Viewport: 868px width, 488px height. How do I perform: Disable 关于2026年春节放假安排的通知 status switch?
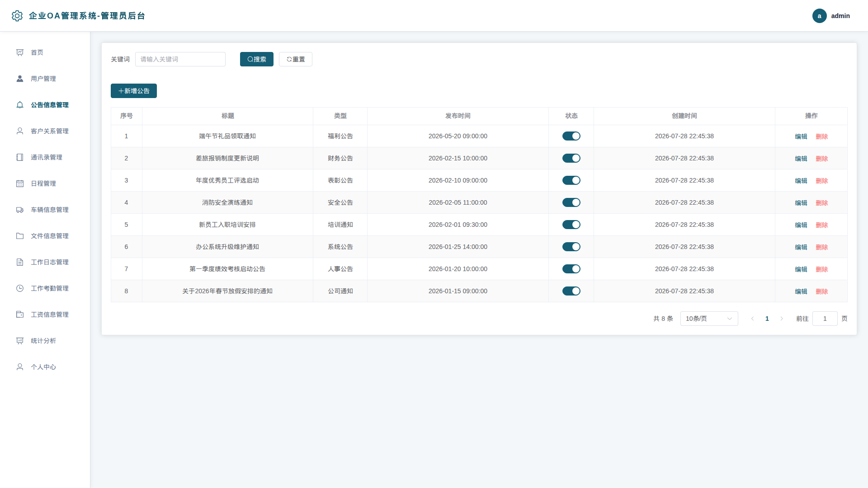coord(571,291)
